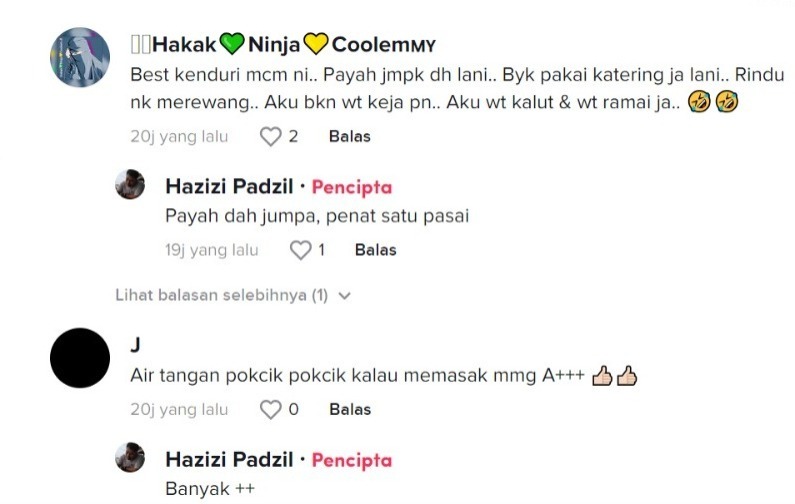Reply to Hakak Ninja Coolem's comment via Balas
Screen dimensions: 795x504
pos(349,137)
